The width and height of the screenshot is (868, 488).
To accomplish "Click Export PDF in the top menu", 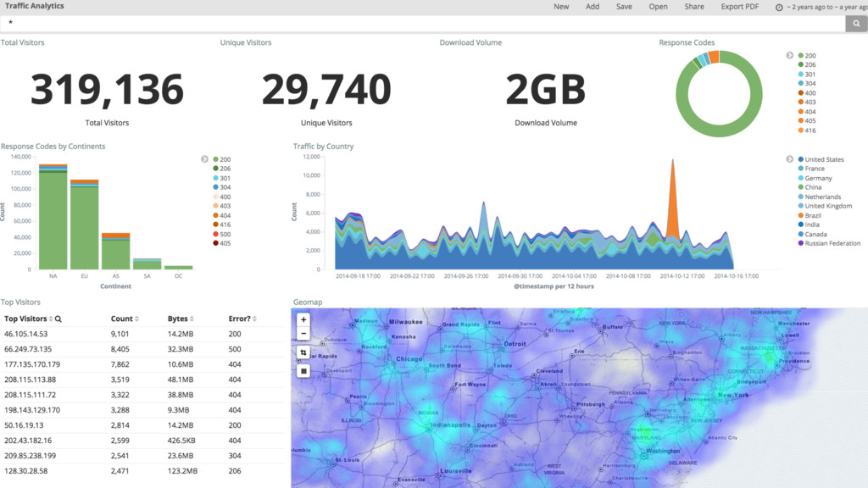I will (x=739, y=7).
